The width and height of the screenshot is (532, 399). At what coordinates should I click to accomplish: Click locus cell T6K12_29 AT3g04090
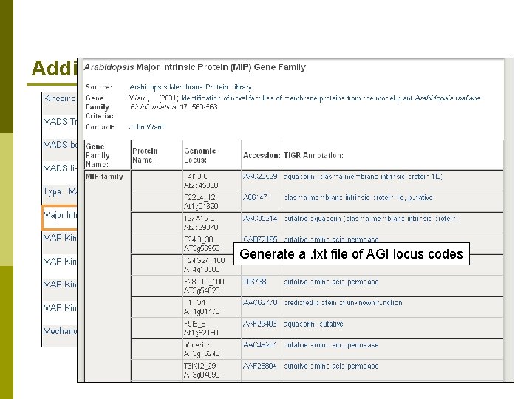pos(212,370)
